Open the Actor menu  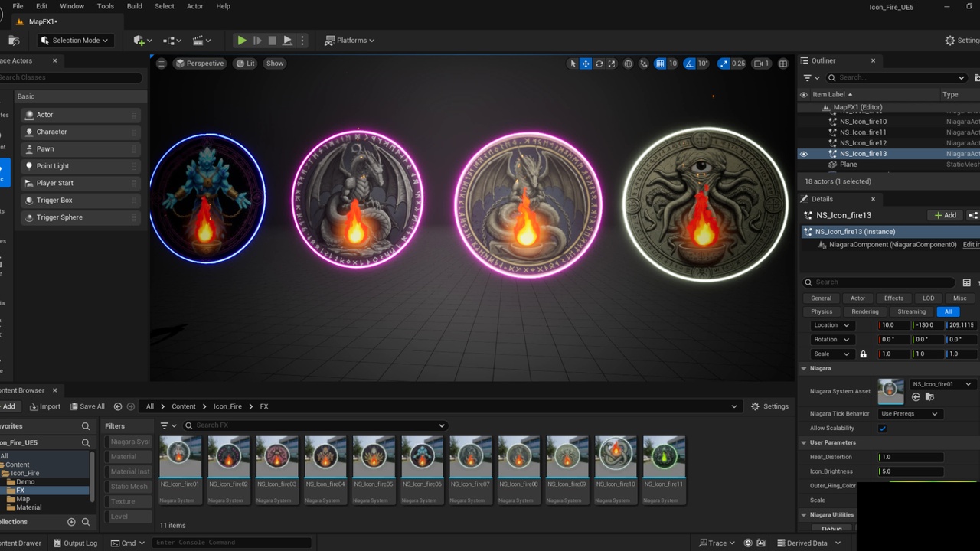pyautogui.click(x=195, y=6)
